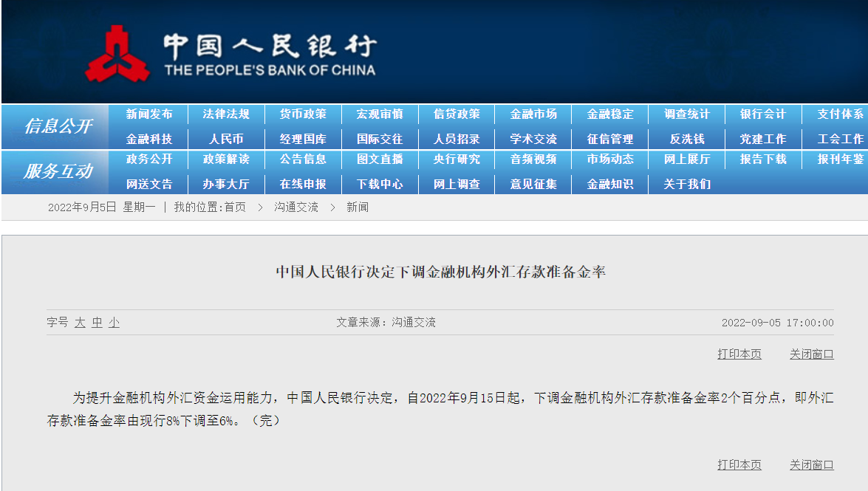
Task: Open 政策解读 link
Action: tap(226, 159)
